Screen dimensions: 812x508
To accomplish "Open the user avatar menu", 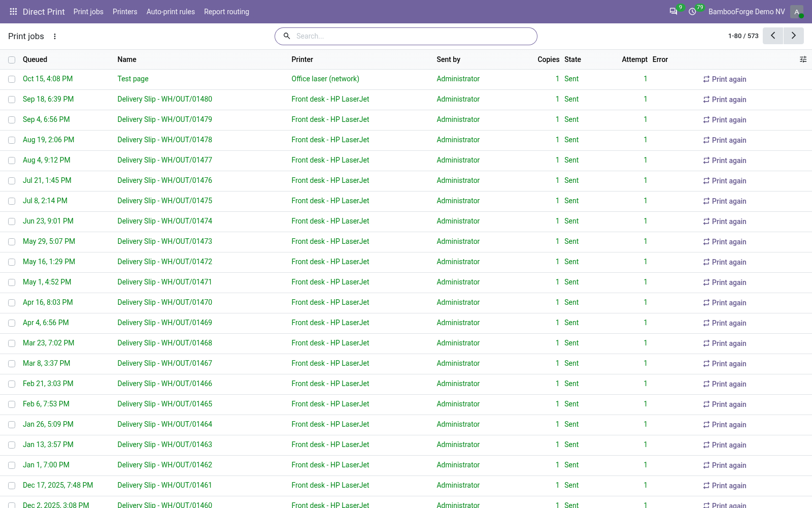I will [797, 12].
